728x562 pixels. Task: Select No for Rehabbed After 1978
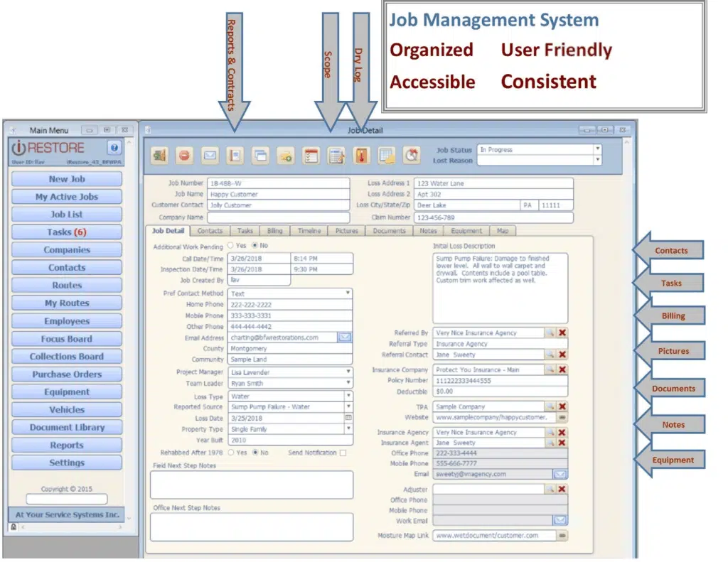(x=256, y=453)
